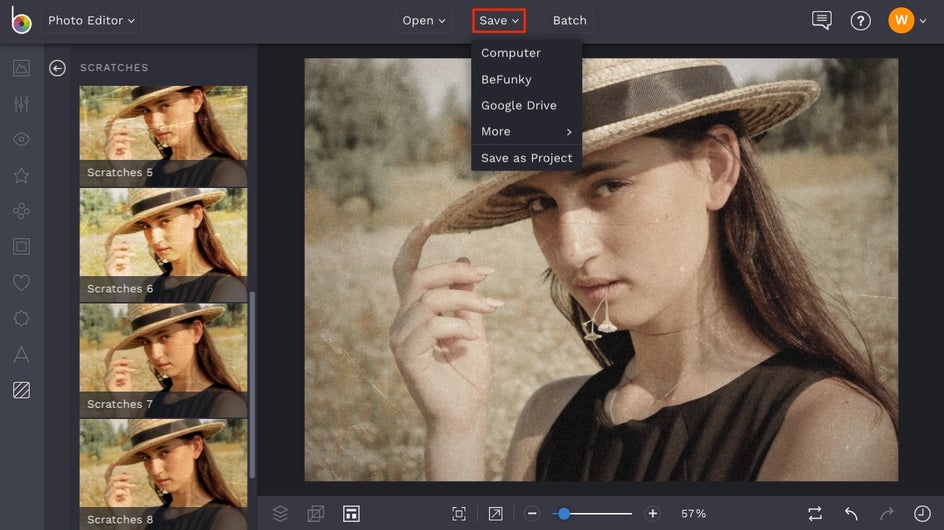Open the Frames tool in sidebar
This screenshot has width=944, height=530.
(x=21, y=246)
